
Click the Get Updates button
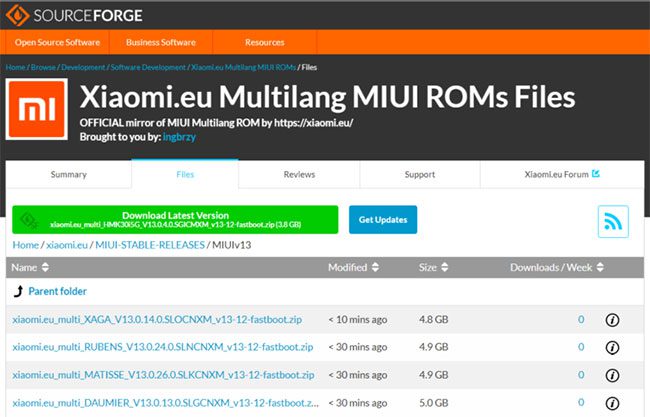pyautogui.click(x=383, y=220)
